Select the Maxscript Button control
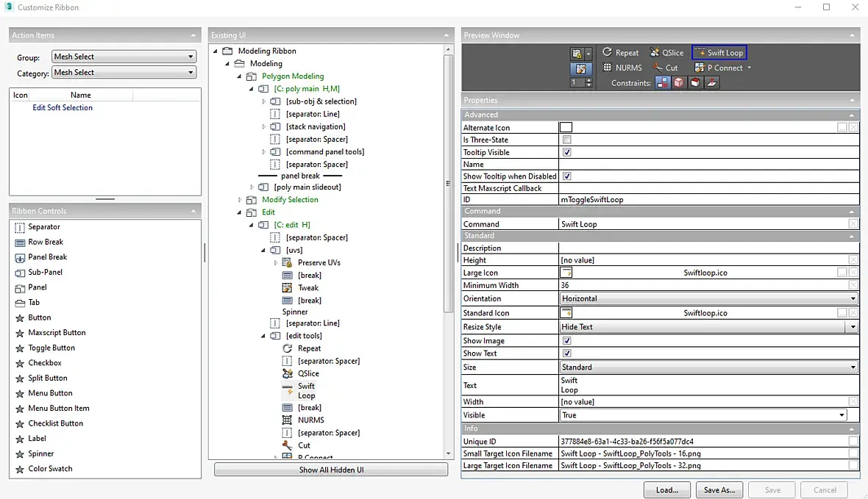This screenshot has width=868, height=499. point(50,332)
